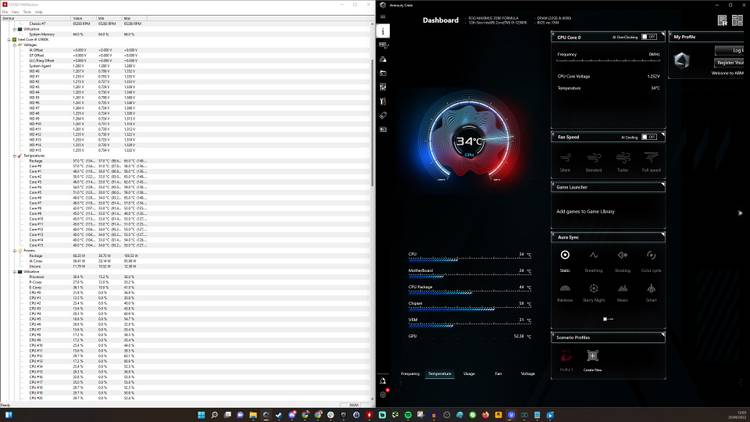Select the Home dashboard sidebar icon
Screen dimensions: 750x422
click(x=383, y=31)
